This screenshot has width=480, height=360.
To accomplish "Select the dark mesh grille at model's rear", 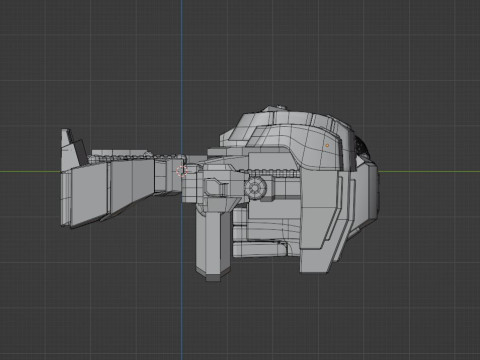I will (x=362, y=147).
